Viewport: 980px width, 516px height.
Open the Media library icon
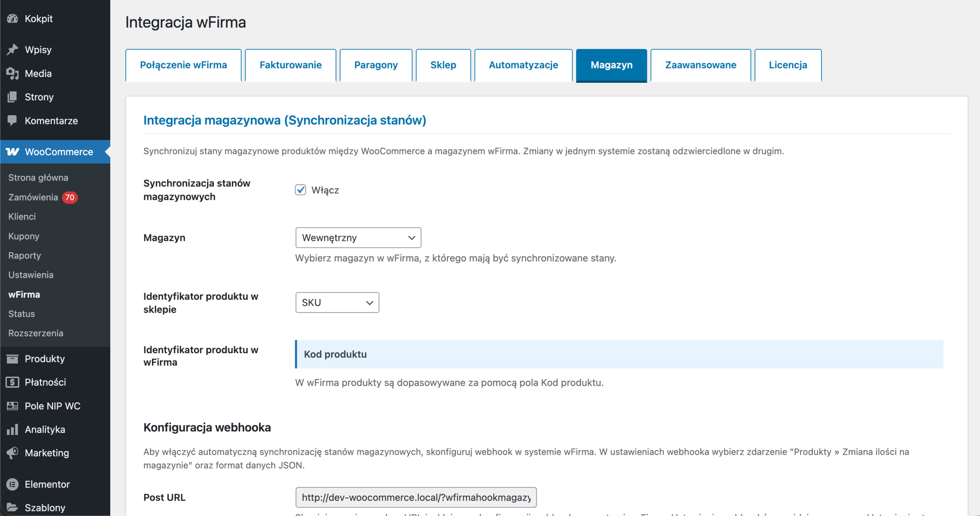coord(13,73)
